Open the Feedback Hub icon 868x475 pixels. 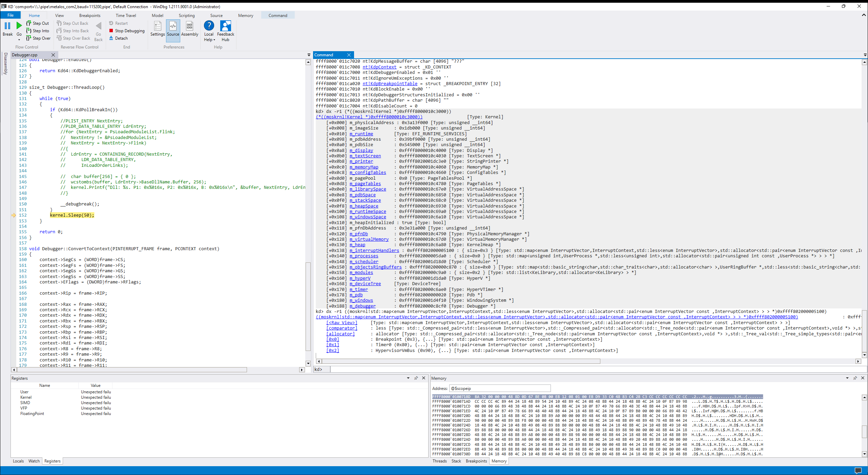click(x=225, y=26)
